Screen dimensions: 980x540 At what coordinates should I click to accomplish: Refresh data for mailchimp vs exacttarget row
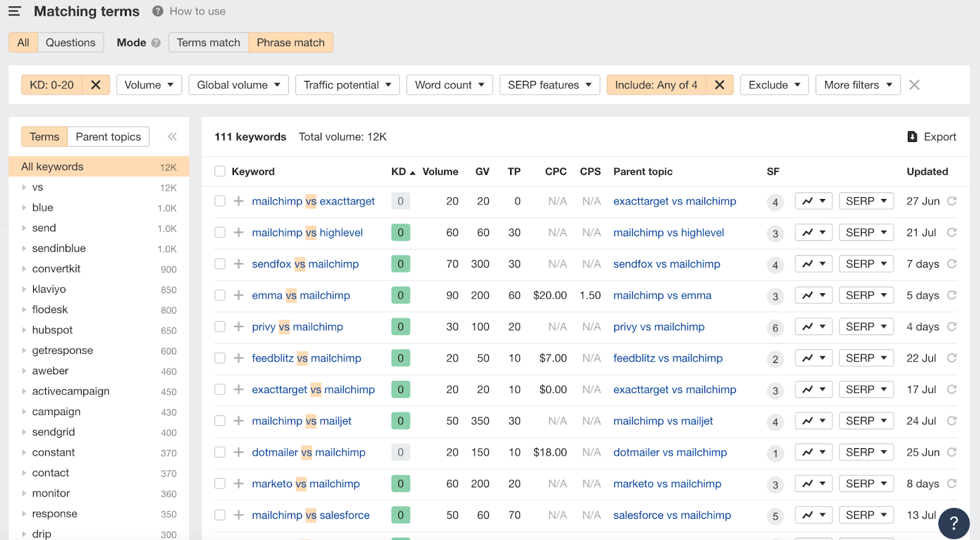click(952, 201)
